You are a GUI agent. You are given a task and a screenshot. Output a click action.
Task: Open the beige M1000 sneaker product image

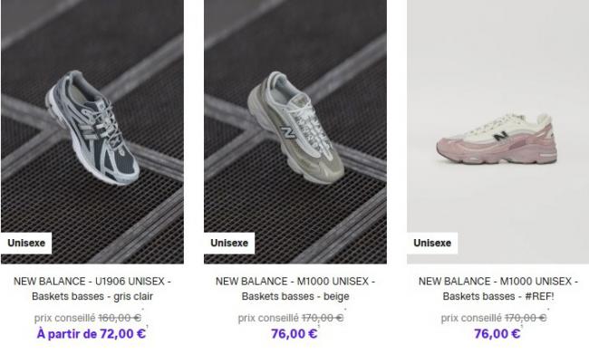(x=295, y=131)
